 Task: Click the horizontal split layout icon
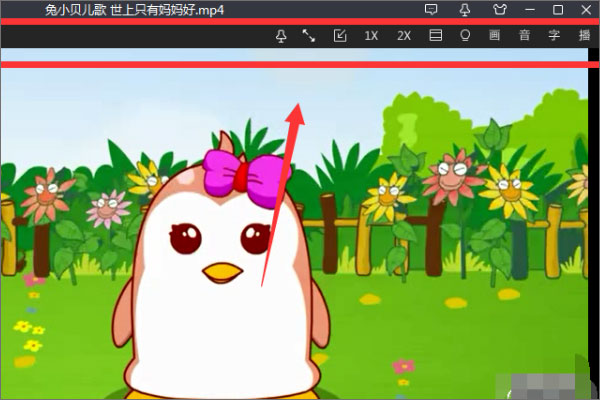435,36
